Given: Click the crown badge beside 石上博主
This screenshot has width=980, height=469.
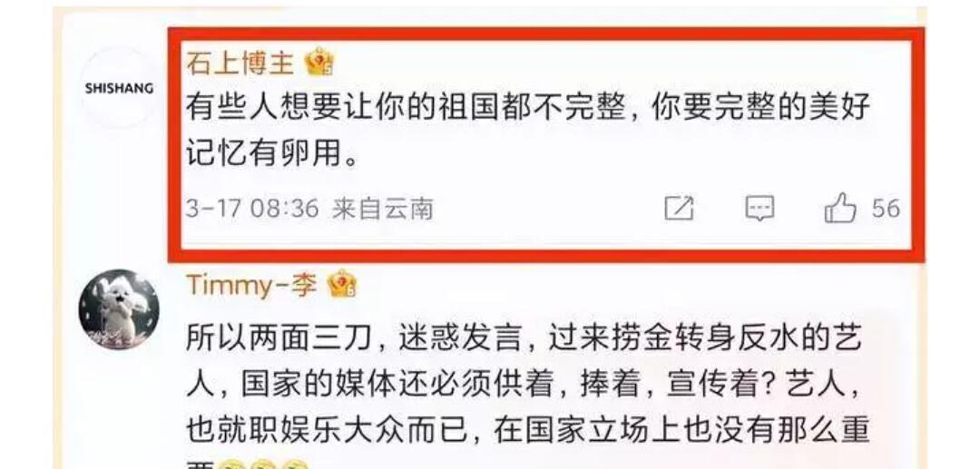Looking at the screenshot, I should 319,63.
